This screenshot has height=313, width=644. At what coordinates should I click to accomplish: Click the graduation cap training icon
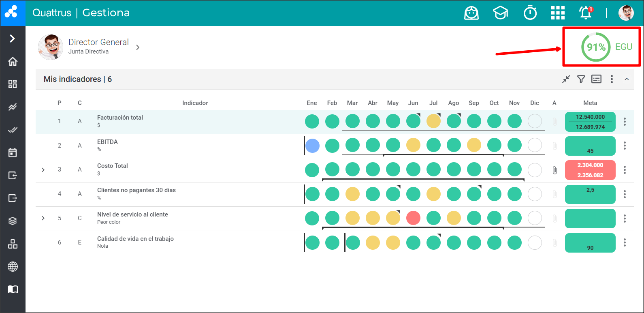point(501,13)
